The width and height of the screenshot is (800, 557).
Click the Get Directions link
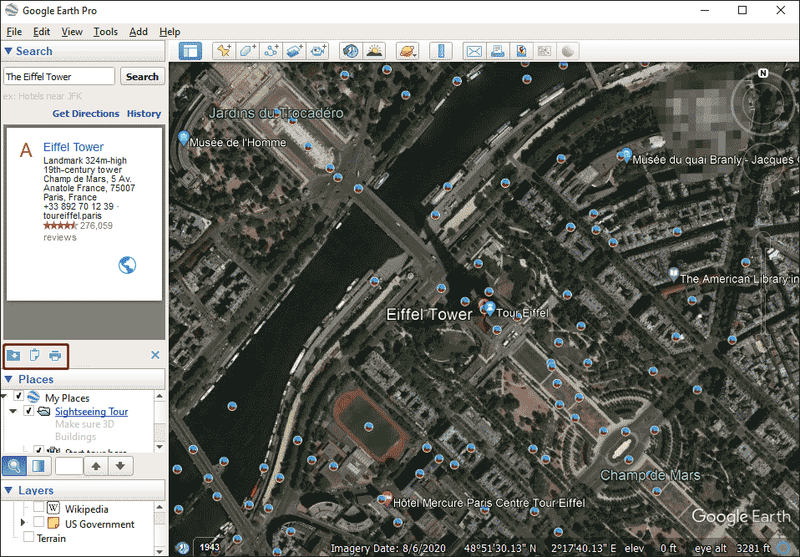pos(86,113)
